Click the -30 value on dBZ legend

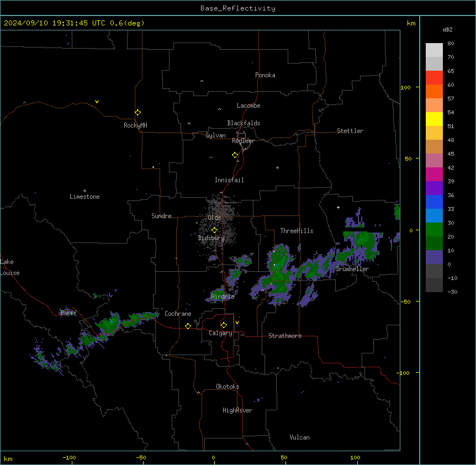click(x=452, y=292)
